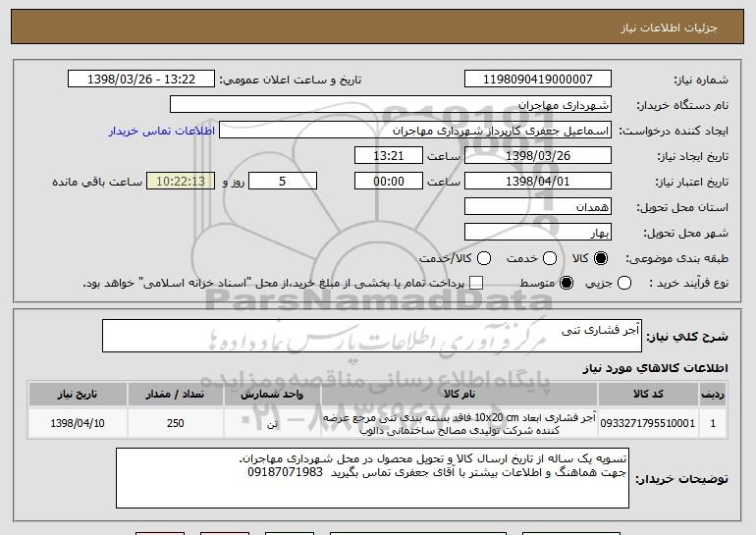This screenshot has height=535, width=756.
Task: Click the buyer notes text area
Action: click(372, 478)
